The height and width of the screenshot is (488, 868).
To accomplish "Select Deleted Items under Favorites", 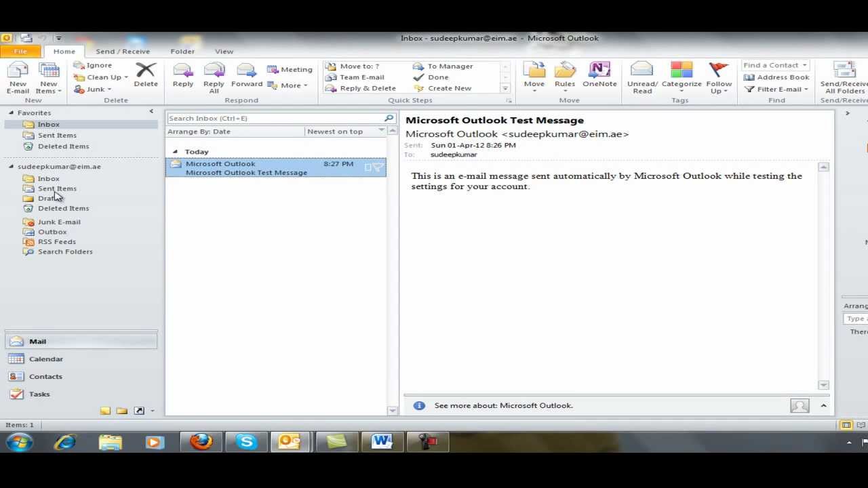I will pos(63,146).
